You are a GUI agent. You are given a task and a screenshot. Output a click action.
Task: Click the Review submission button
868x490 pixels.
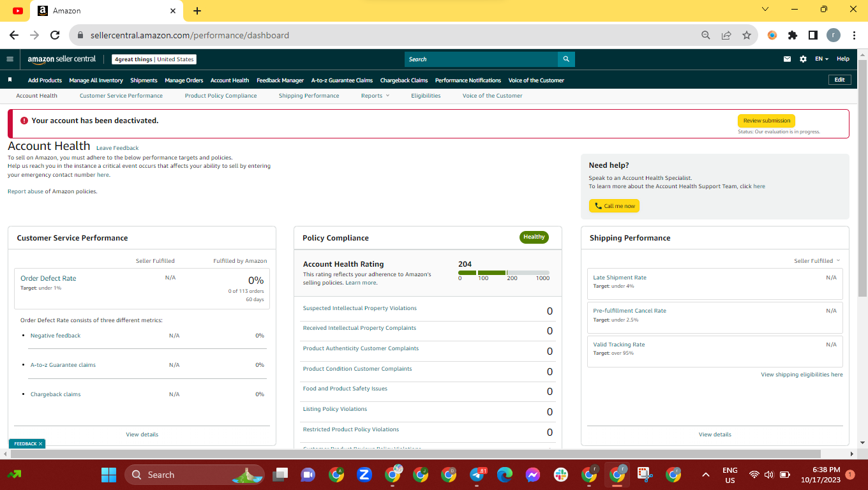click(x=767, y=121)
